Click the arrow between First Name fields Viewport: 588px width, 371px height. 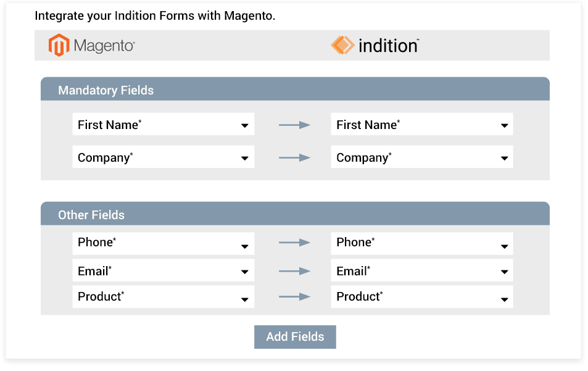(x=294, y=125)
